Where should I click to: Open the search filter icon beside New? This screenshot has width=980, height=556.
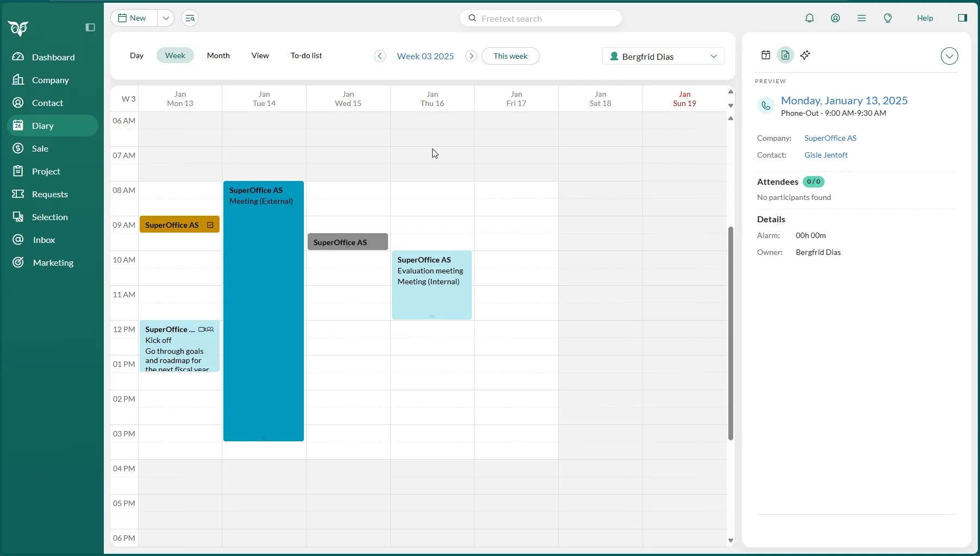pos(190,18)
